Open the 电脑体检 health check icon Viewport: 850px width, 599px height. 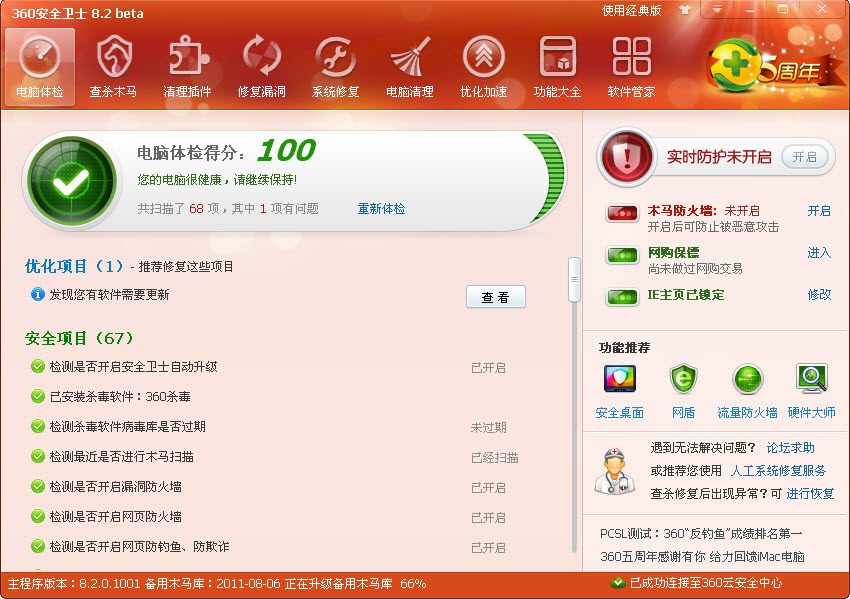(x=40, y=67)
